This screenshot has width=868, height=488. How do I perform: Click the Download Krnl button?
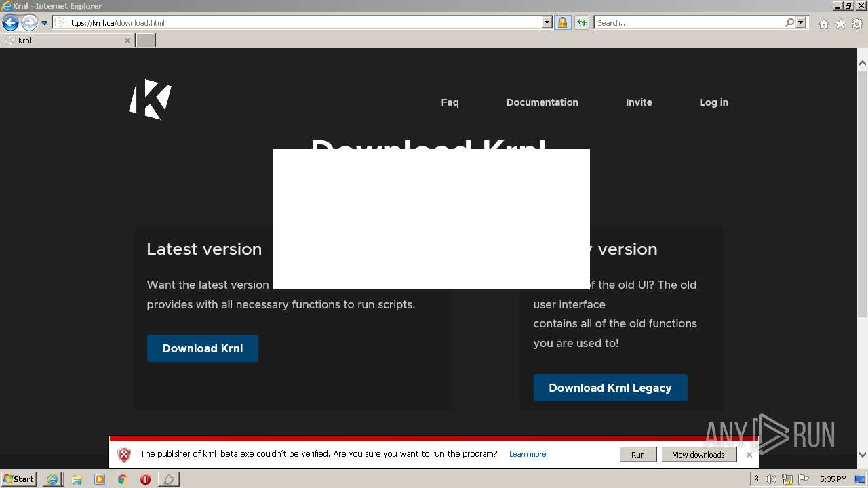click(x=203, y=348)
